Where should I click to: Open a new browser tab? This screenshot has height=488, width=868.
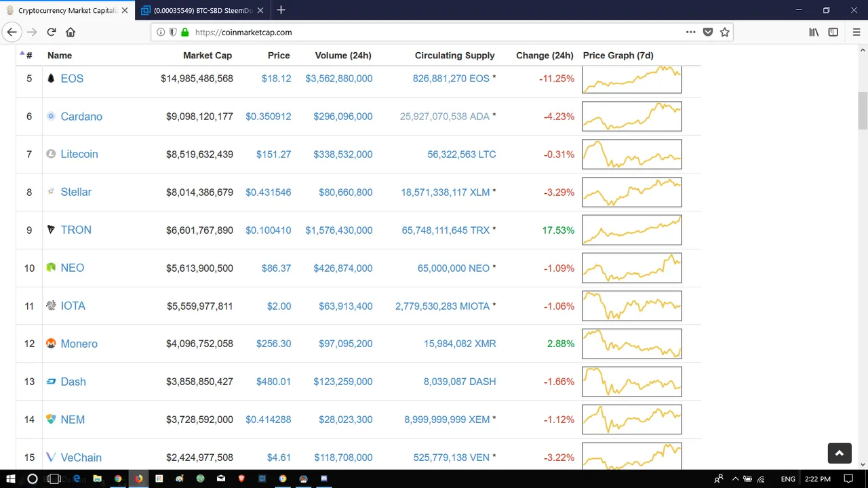click(281, 10)
